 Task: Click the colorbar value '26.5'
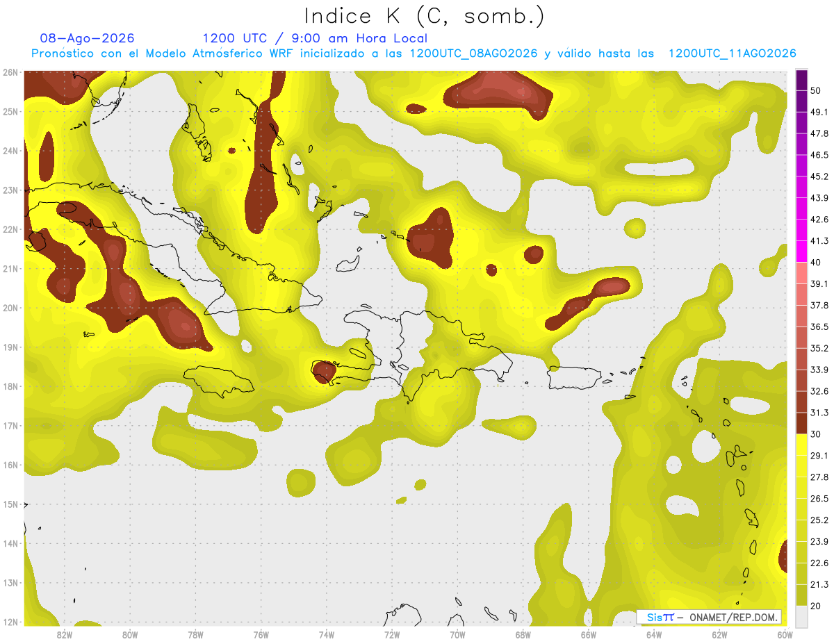[820, 499]
